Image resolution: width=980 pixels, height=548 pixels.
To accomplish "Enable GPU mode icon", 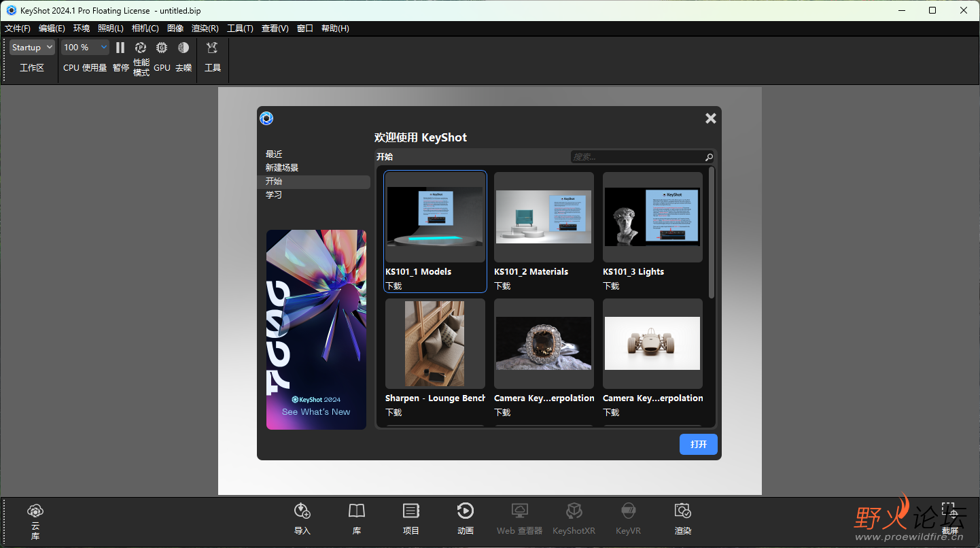I will click(x=162, y=48).
